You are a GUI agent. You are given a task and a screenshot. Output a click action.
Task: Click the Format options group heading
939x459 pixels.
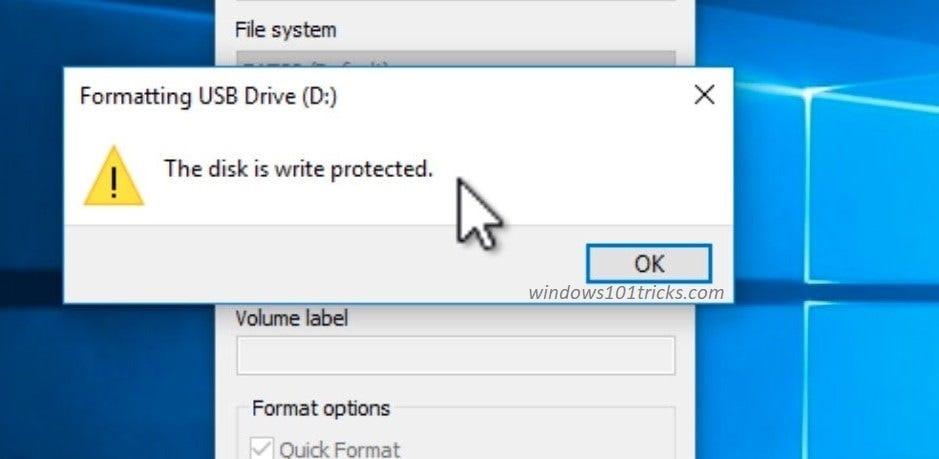(x=321, y=408)
